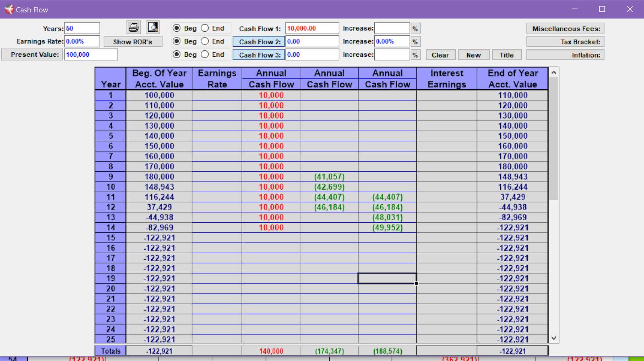644x361 pixels.
Task: Click the % button beside Cash Flow 3 Increase
Action: point(415,55)
